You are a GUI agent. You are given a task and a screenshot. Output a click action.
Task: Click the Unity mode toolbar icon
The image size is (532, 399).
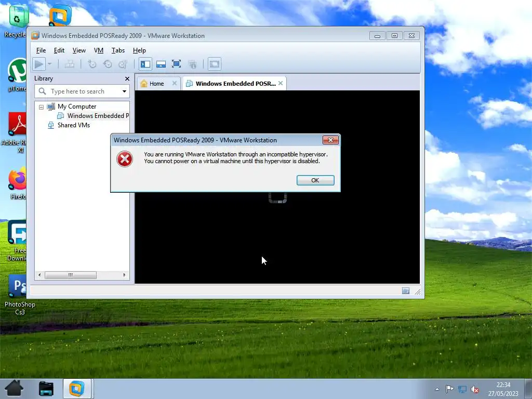coord(192,64)
